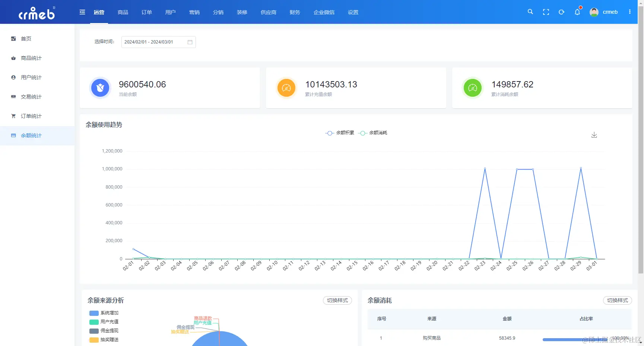Open 用户统计 in the sidebar
644x346 pixels.
[37, 77]
